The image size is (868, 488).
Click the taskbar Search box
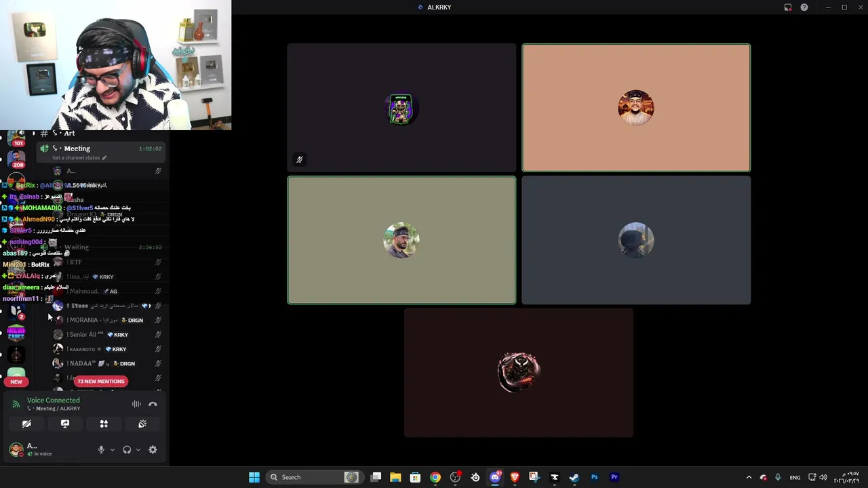pos(313,477)
